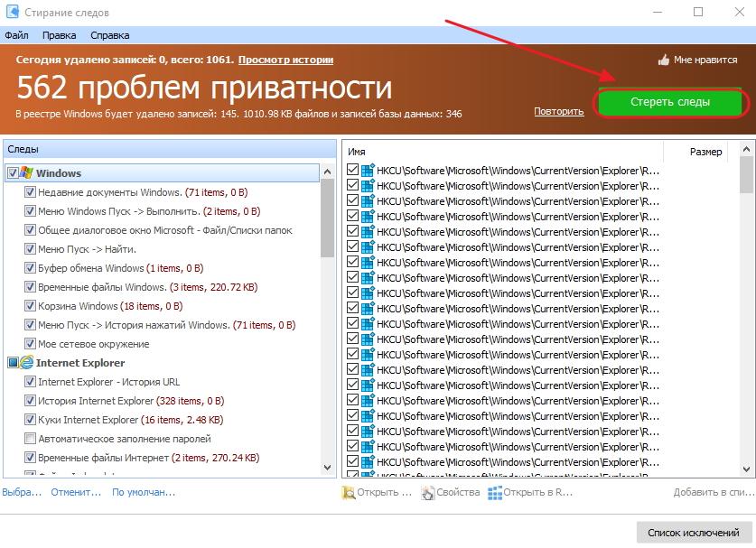Uncheck Недавние документы Windows
756x548 pixels.
point(30,191)
